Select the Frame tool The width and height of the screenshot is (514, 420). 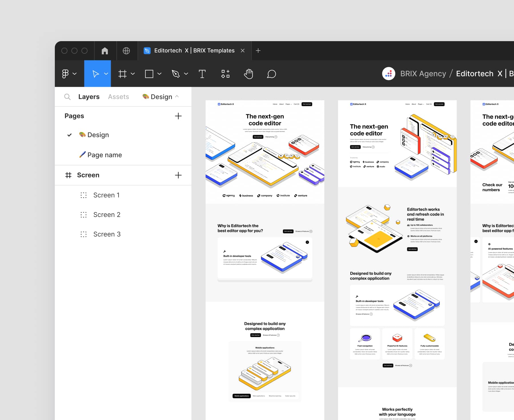(123, 74)
